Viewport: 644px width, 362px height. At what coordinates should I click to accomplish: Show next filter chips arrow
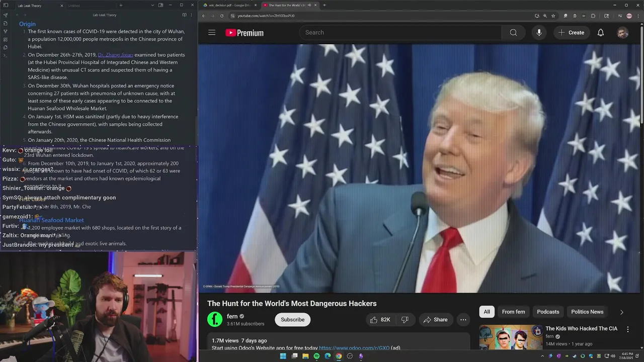[621, 312]
